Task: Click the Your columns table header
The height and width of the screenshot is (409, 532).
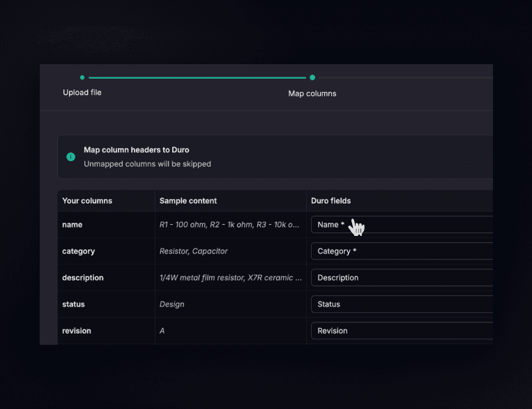Action: click(87, 201)
